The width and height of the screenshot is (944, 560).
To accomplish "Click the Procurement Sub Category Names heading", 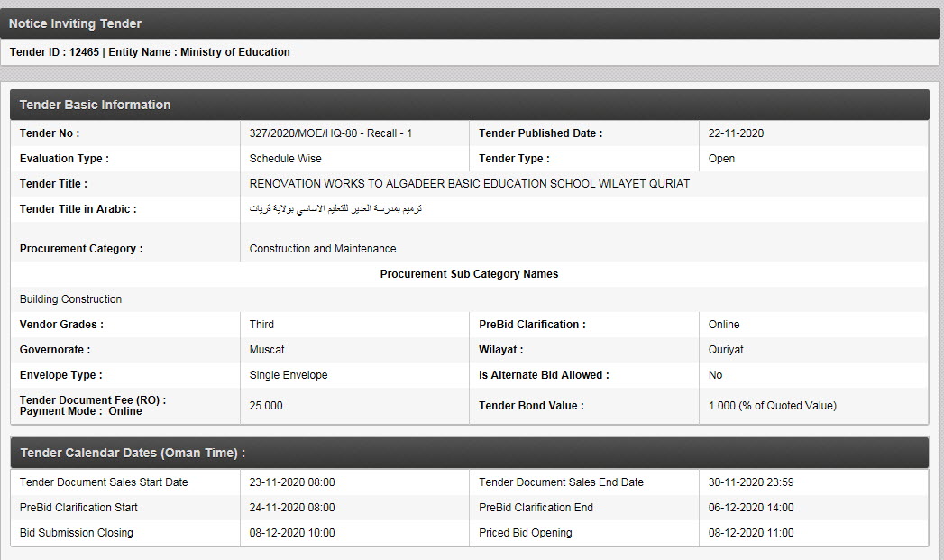I will pos(469,274).
